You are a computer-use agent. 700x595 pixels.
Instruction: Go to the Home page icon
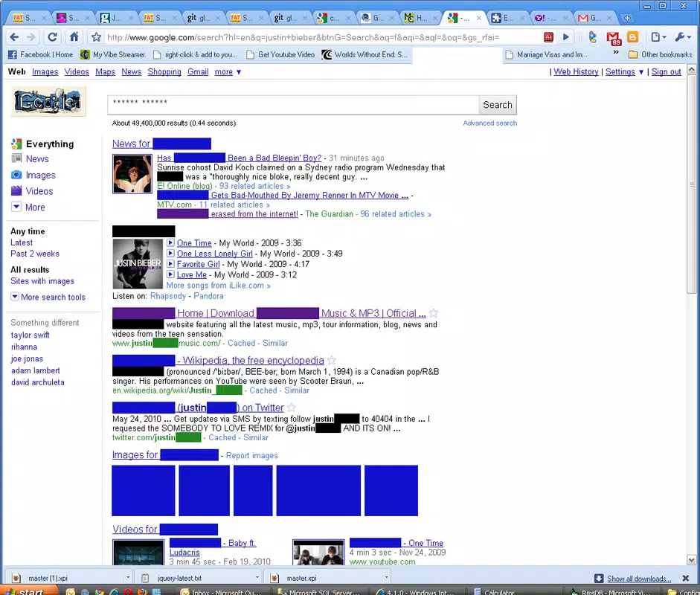click(74, 37)
